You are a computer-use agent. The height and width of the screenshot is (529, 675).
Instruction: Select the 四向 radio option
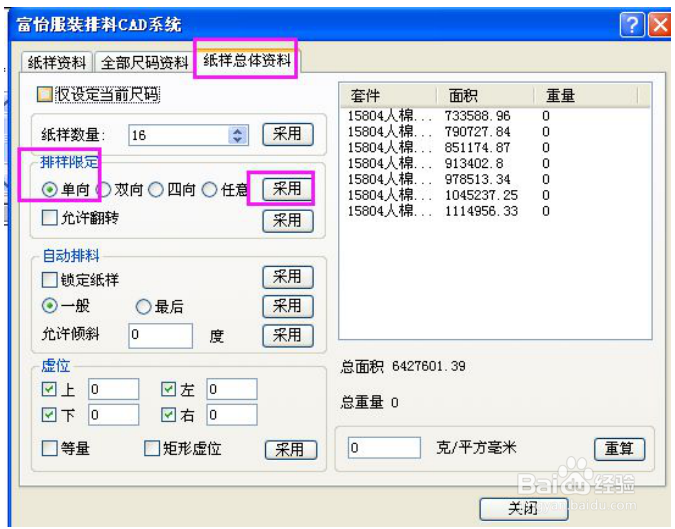point(156,189)
